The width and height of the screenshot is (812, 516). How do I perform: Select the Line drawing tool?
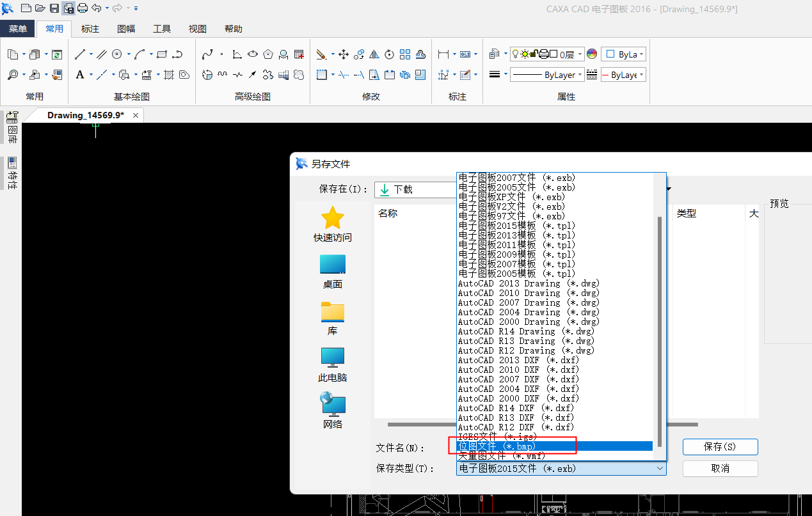pos(80,54)
